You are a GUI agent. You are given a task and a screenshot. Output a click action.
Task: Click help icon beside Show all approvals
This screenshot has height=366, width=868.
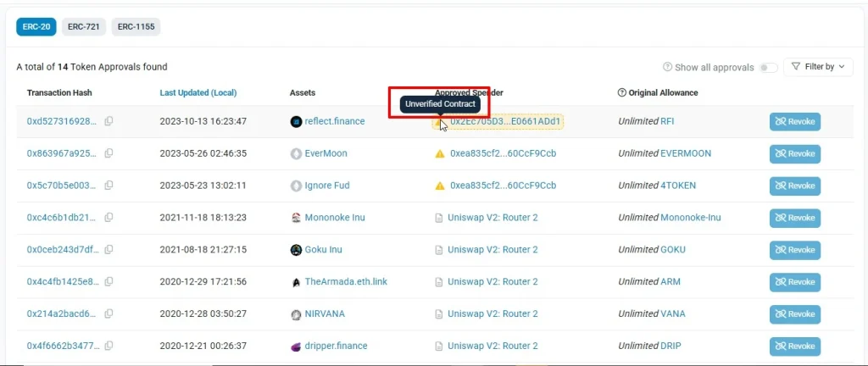[668, 67]
